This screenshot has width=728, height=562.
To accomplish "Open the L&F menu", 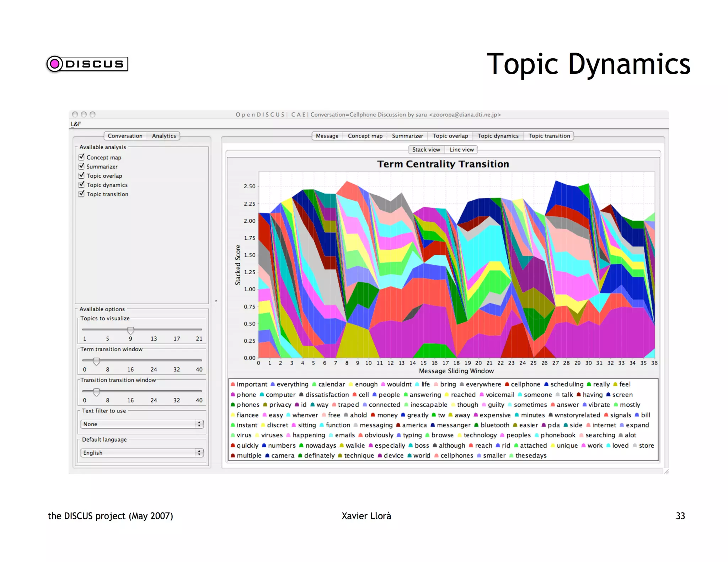I will 76,124.
